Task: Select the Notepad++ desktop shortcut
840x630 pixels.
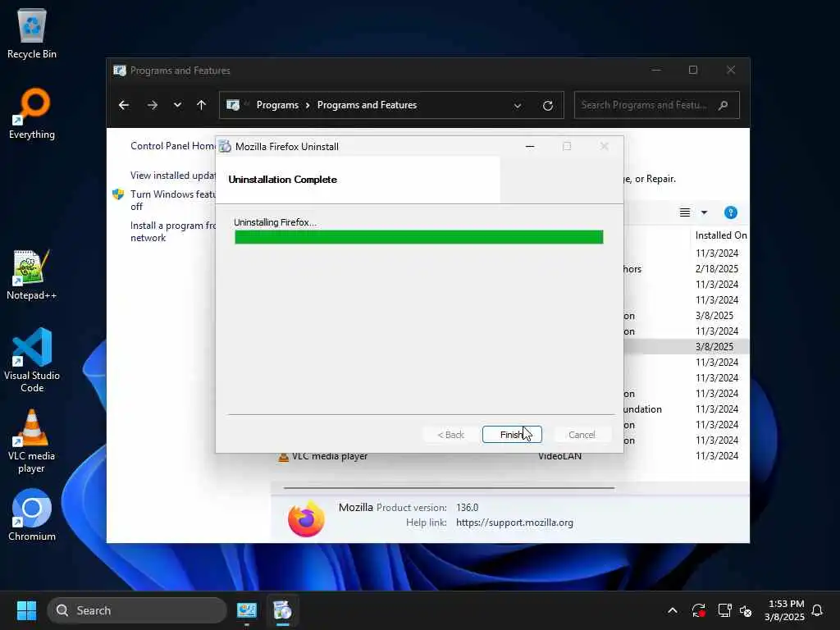Action: (x=32, y=274)
